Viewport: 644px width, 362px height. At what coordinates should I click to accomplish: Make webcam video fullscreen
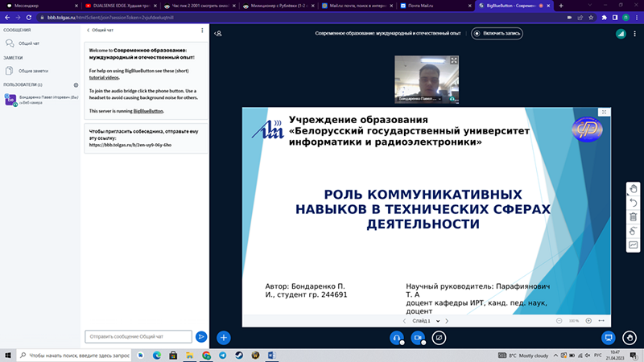point(453,61)
